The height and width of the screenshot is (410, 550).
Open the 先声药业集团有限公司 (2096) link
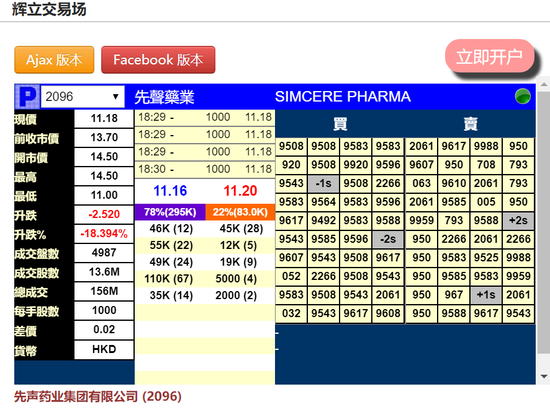[x=98, y=397]
